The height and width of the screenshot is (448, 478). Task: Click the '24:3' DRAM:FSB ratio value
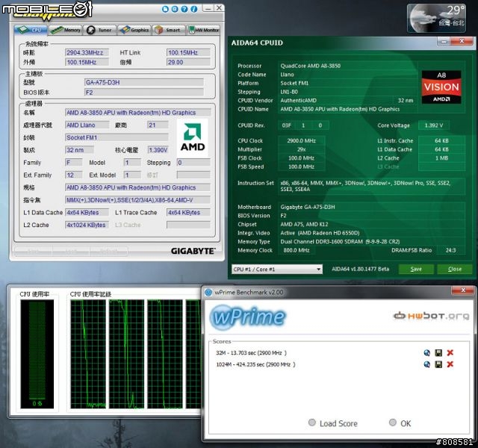[x=450, y=250]
